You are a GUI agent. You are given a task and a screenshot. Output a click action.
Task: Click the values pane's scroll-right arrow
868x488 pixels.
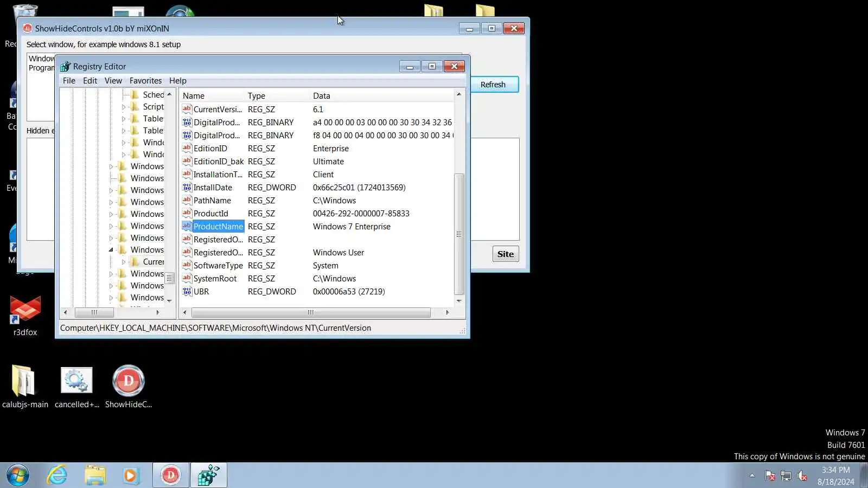447,312
